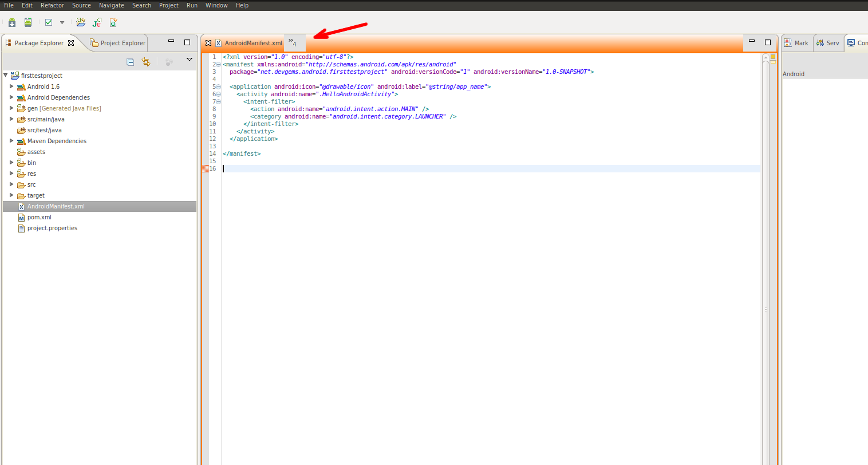Open the dropdown arrow beside the Lint checkmark
The width and height of the screenshot is (868, 465).
pyautogui.click(x=62, y=23)
